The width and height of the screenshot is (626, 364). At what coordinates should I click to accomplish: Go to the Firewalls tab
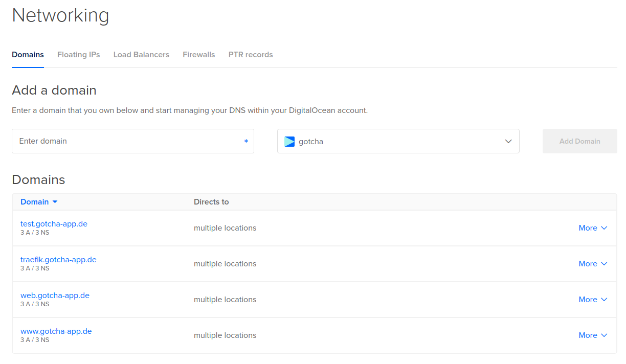198,55
